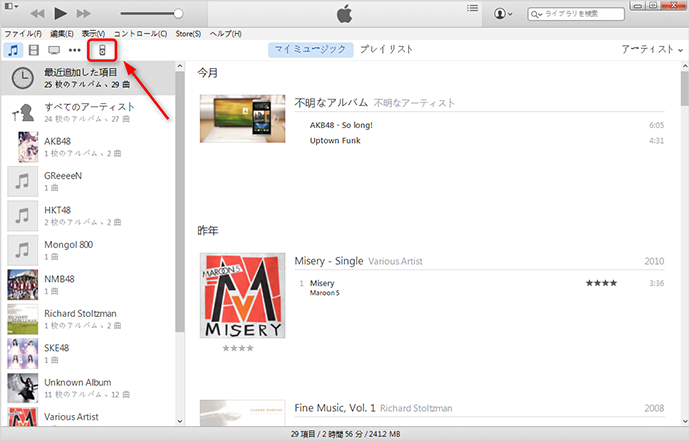Click the 不明なアーティスト artist link
This screenshot has width=690, height=441.
414,103
